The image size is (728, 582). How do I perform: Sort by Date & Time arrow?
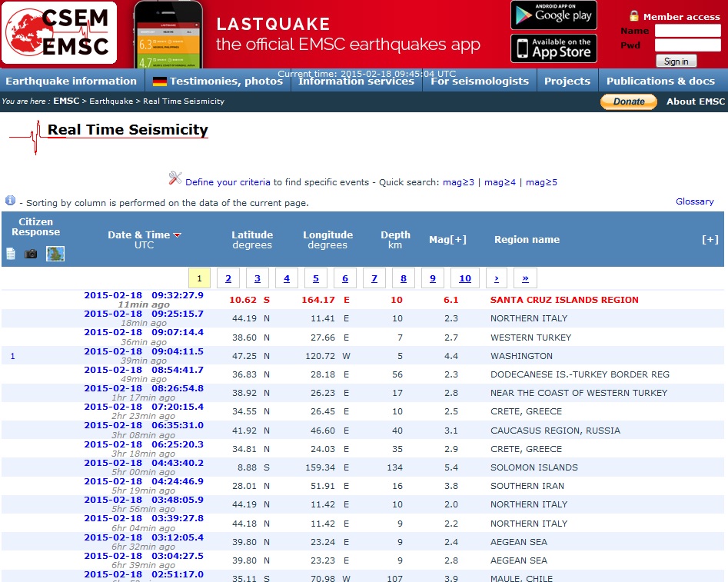[x=177, y=235]
